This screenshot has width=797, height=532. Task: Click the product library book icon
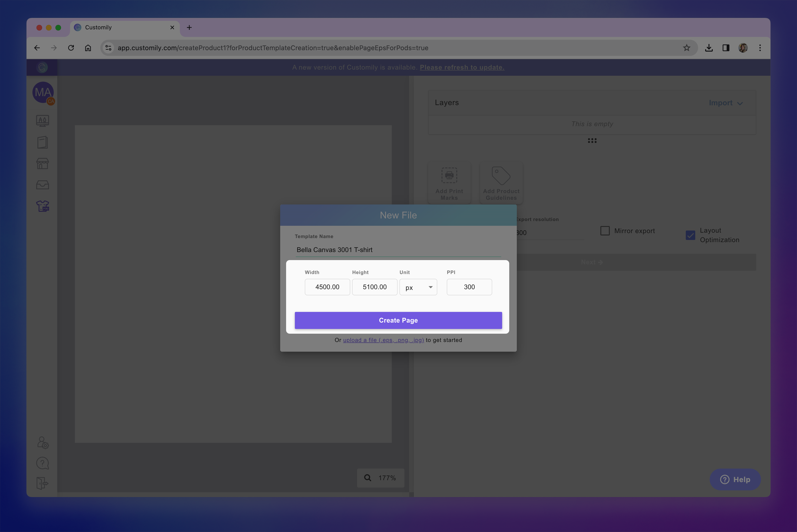(x=42, y=142)
